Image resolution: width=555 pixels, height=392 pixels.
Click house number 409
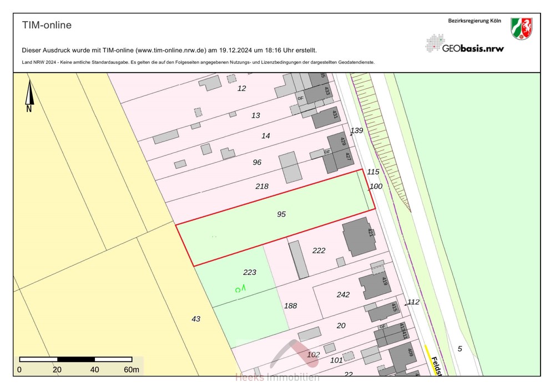pyautogui.click(x=410, y=353)
